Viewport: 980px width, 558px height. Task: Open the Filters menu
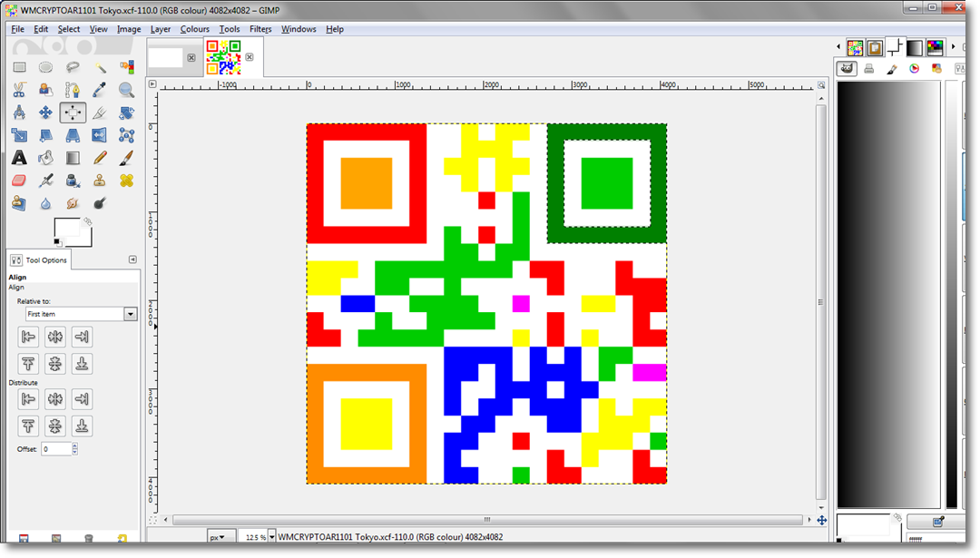coord(260,29)
